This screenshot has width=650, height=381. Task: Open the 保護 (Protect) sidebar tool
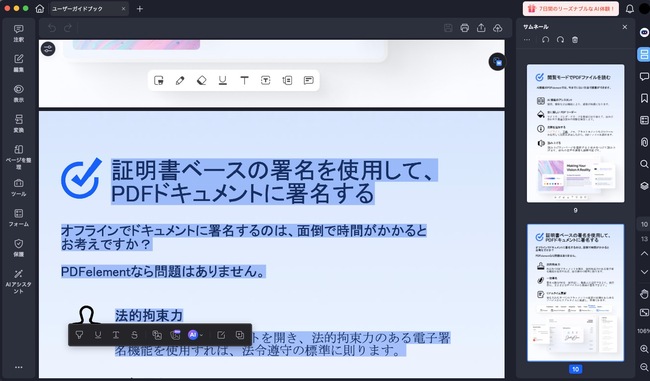click(19, 248)
